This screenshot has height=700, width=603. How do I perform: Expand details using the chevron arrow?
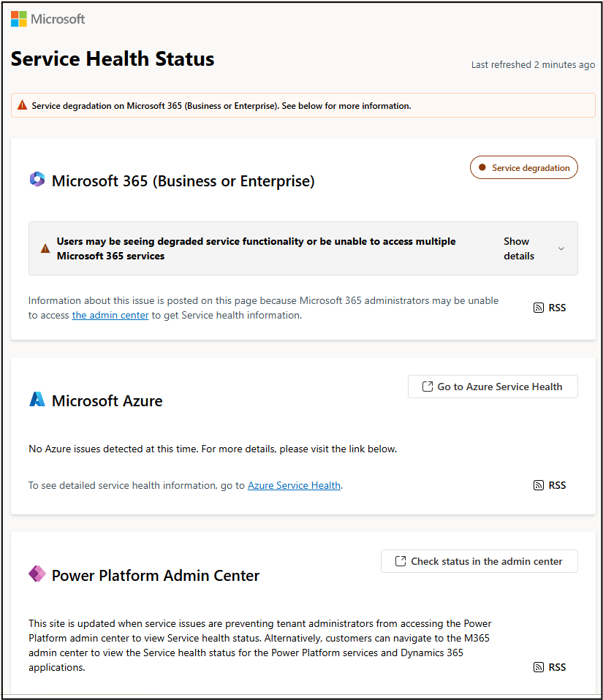coord(561,248)
